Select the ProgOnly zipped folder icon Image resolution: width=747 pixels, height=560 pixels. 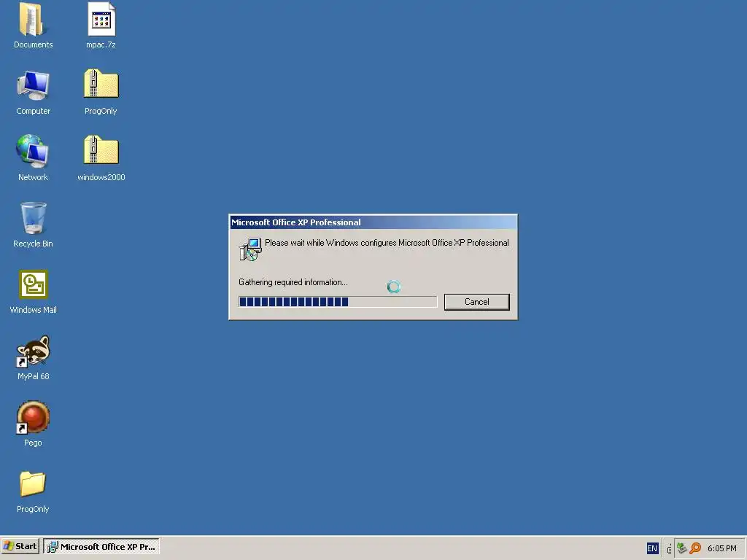click(101, 85)
